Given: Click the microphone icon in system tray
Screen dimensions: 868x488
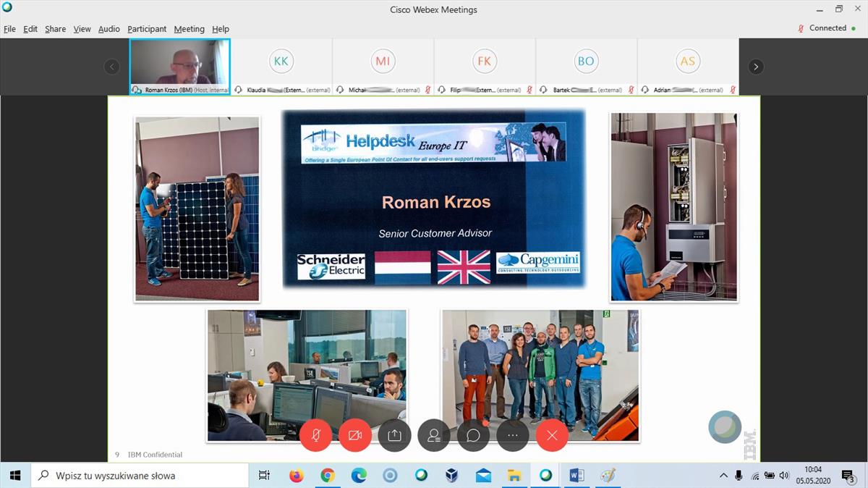Looking at the screenshot, I should [739, 476].
